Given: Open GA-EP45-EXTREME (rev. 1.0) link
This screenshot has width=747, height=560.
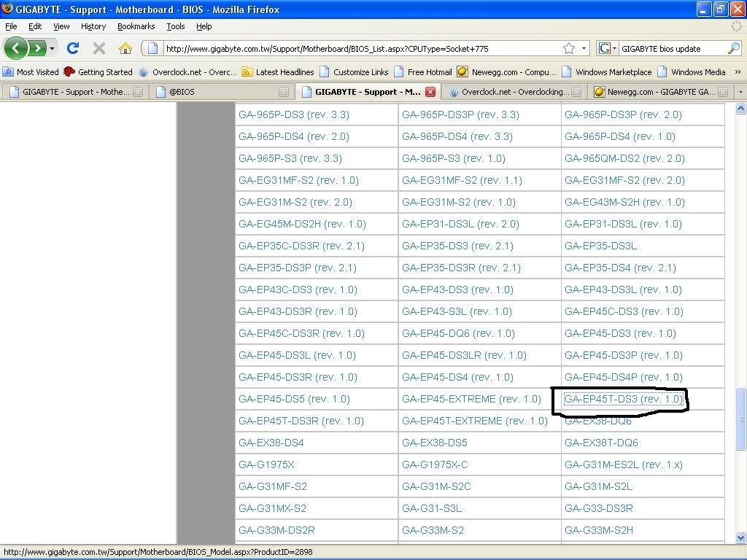Looking at the screenshot, I should click(x=471, y=399).
